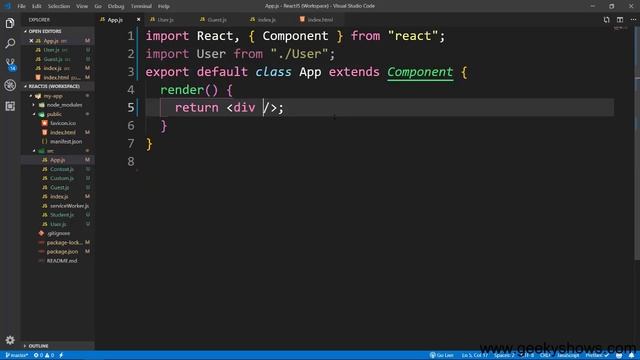Click the Split Editor icon
This screenshot has width=640, height=360.
coord(620,20)
